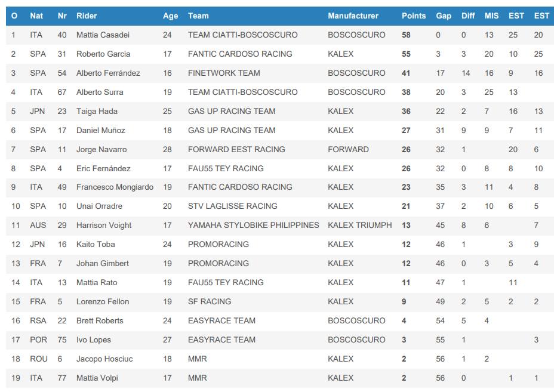554x392 pixels.
Task: Click the Diff column header
Action: (x=468, y=16)
